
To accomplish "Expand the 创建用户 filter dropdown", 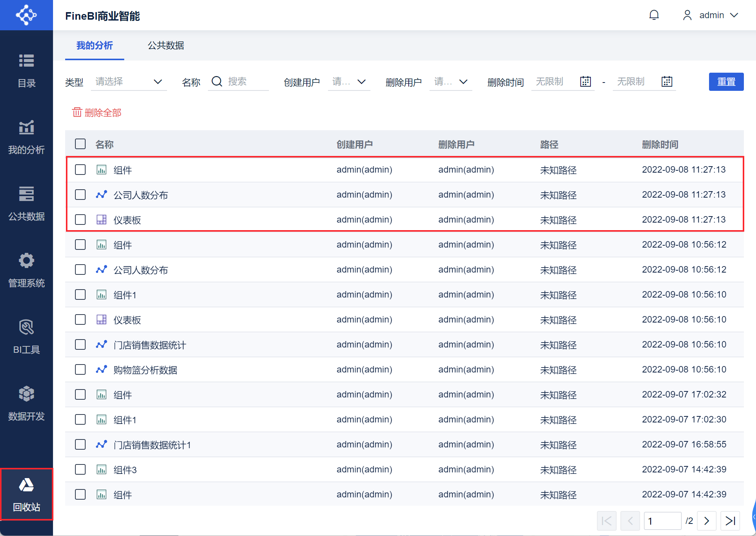I will (348, 82).
